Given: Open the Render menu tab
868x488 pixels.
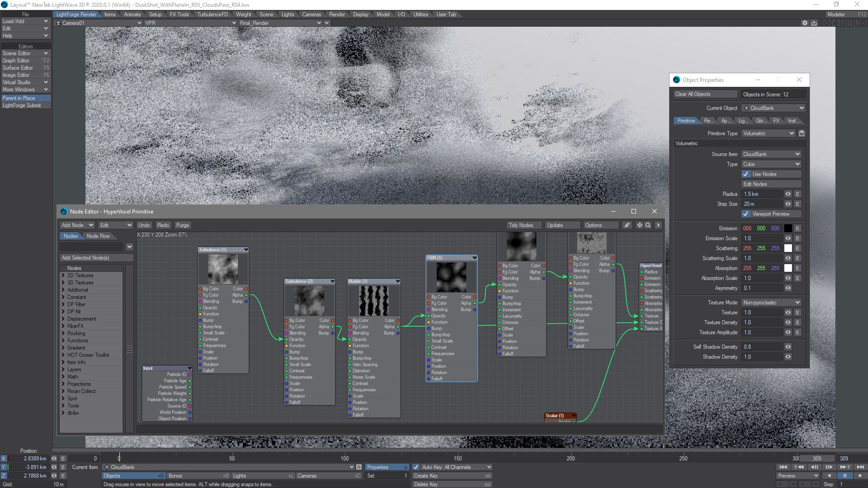Looking at the screenshot, I should coord(337,14).
